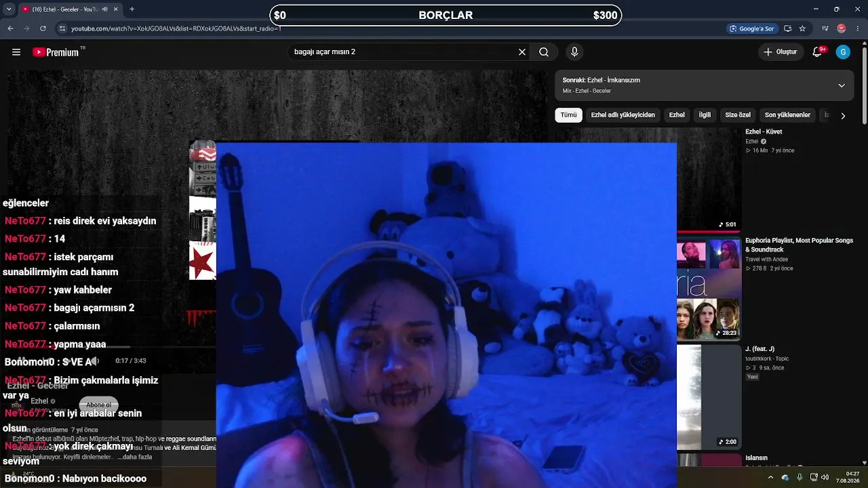Click the Ezhel channel name under the title

(39, 401)
